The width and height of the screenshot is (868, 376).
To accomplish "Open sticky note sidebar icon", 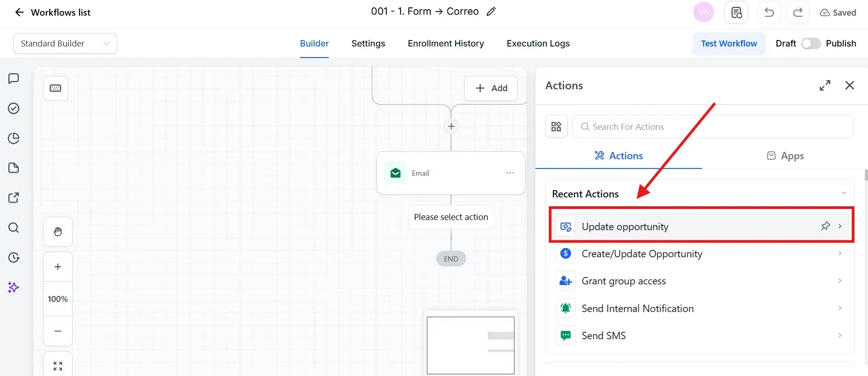I will point(14,168).
